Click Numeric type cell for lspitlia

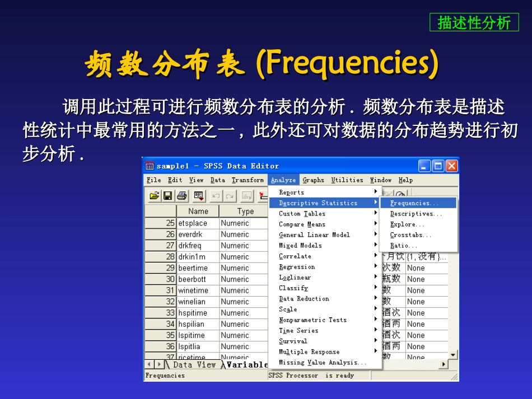click(244, 346)
